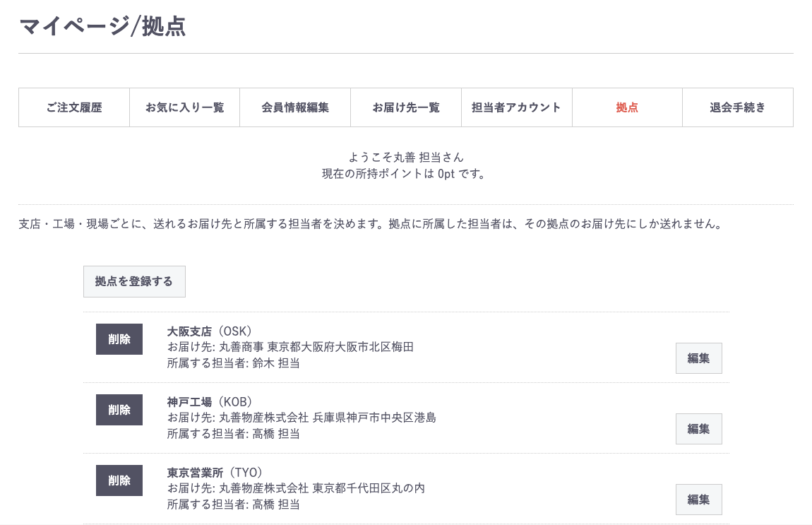Click 高橋 担当 under 東京営業所
The height and width of the screenshot is (525, 812).
pos(276,505)
